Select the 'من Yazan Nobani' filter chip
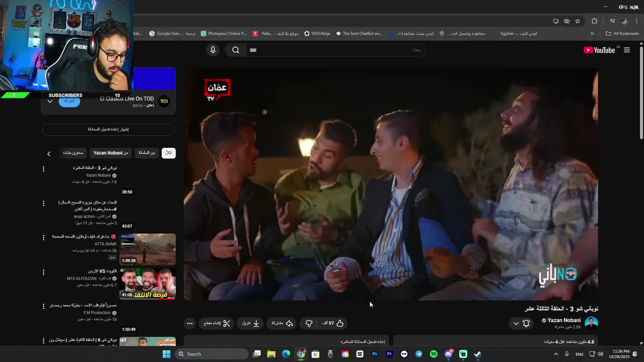Viewport: 644px width, 362px height. pyautogui.click(x=111, y=153)
